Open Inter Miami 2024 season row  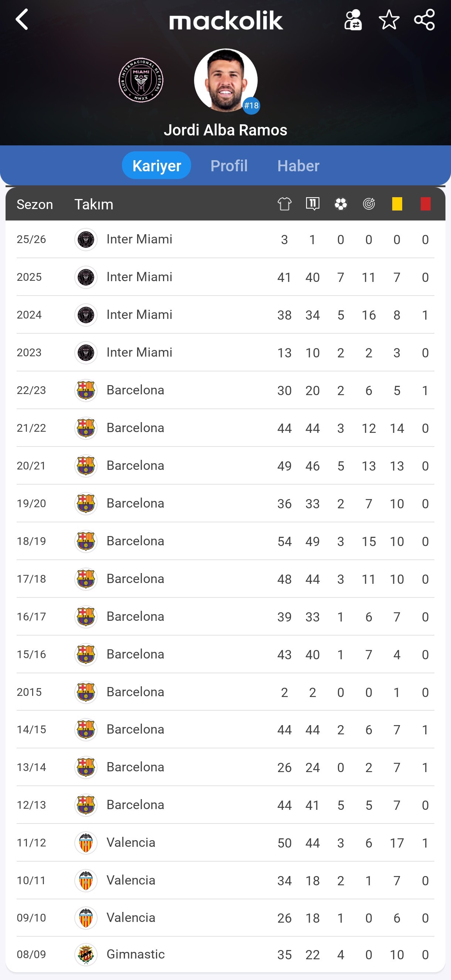click(x=225, y=315)
